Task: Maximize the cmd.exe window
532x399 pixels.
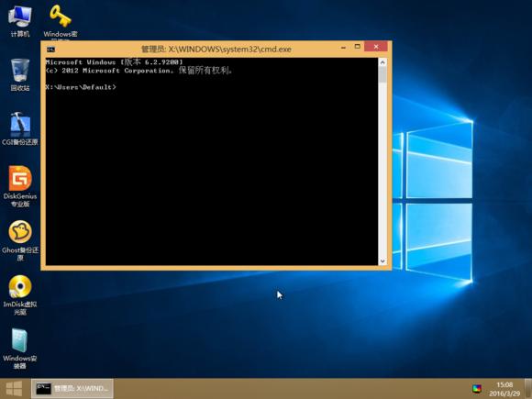Action: 358,47
